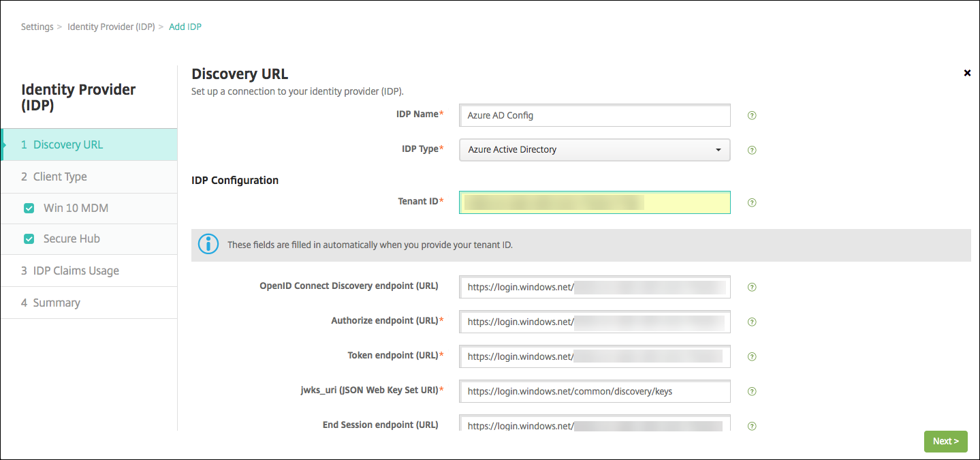Show help for Authorize endpoint field
Screen dimensions: 980x460
752,322
